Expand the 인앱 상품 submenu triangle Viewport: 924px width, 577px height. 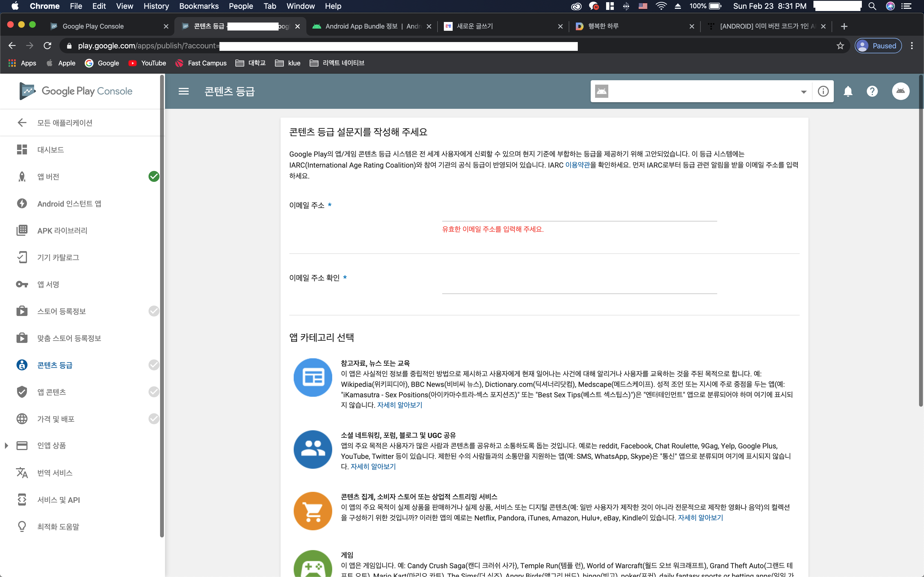click(7, 446)
